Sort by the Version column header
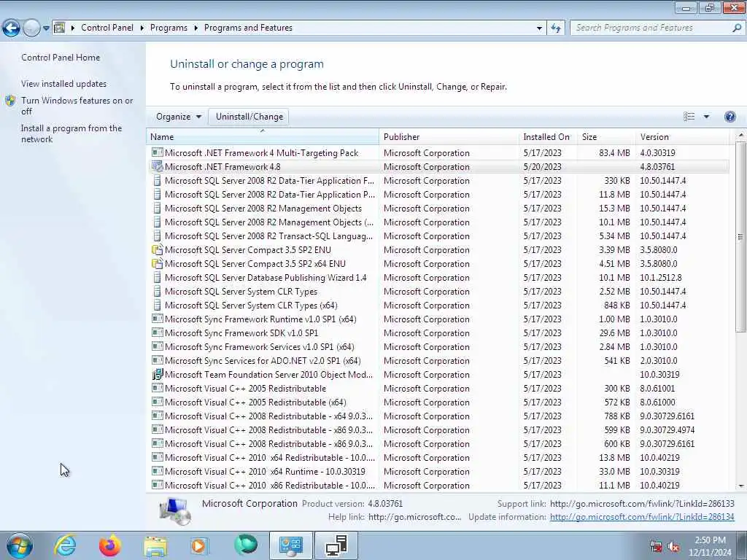Image resolution: width=747 pixels, height=560 pixels. (682, 136)
